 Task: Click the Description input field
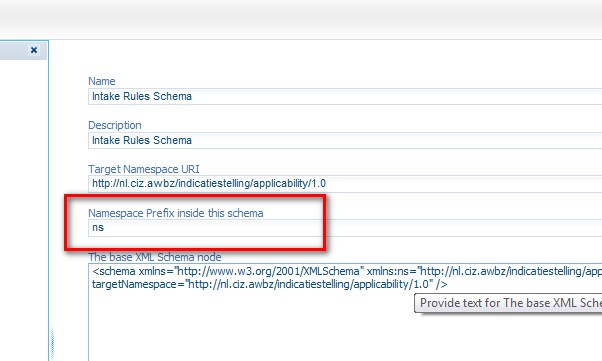click(x=345, y=141)
